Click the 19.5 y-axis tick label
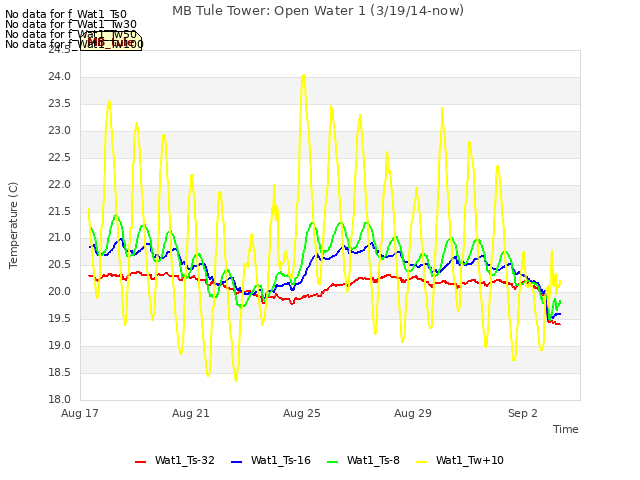This screenshot has width=640, height=480. 60,318
